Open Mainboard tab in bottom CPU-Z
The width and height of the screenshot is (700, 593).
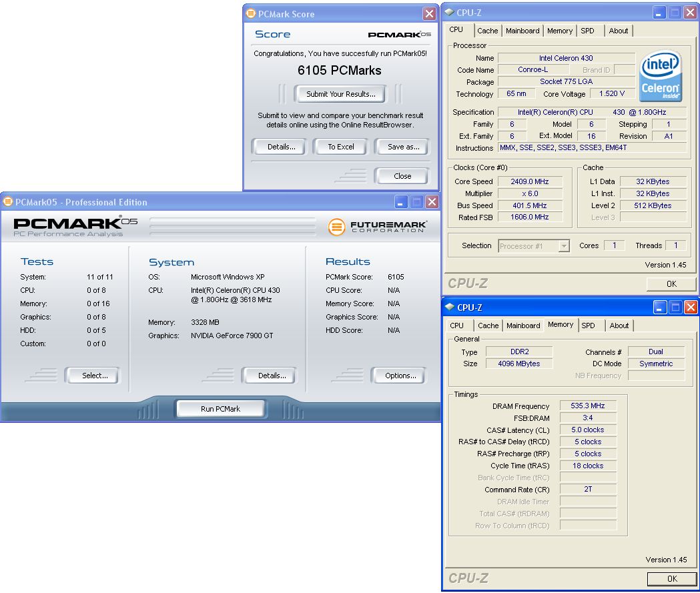[x=523, y=326]
